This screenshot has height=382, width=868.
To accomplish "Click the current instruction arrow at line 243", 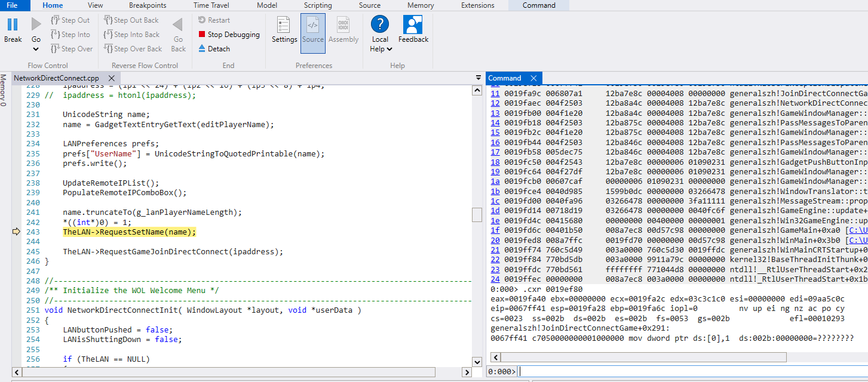I will (x=16, y=232).
